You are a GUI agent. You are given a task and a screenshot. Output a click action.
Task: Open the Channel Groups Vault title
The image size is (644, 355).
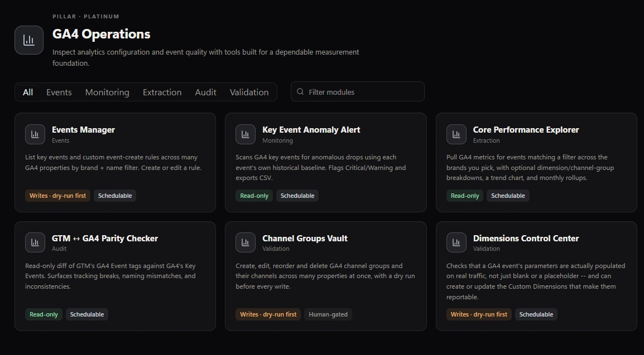coord(305,239)
